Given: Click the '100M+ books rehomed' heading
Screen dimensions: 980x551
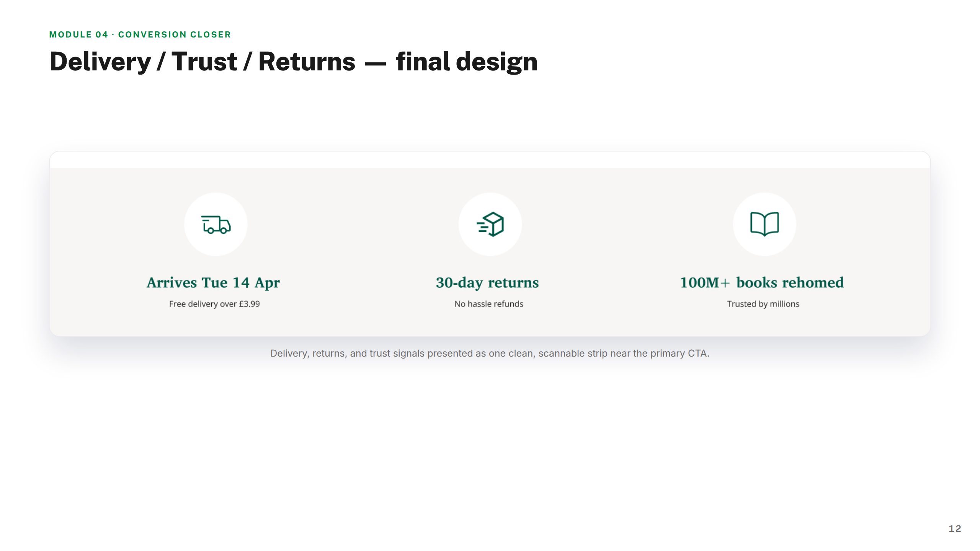Looking at the screenshot, I should pos(762,282).
